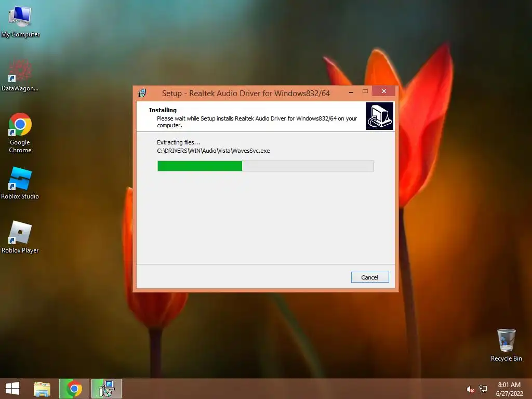This screenshot has width=532, height=399.
Task: Open File Explorer from the taskbar
Action: (42, 389)
